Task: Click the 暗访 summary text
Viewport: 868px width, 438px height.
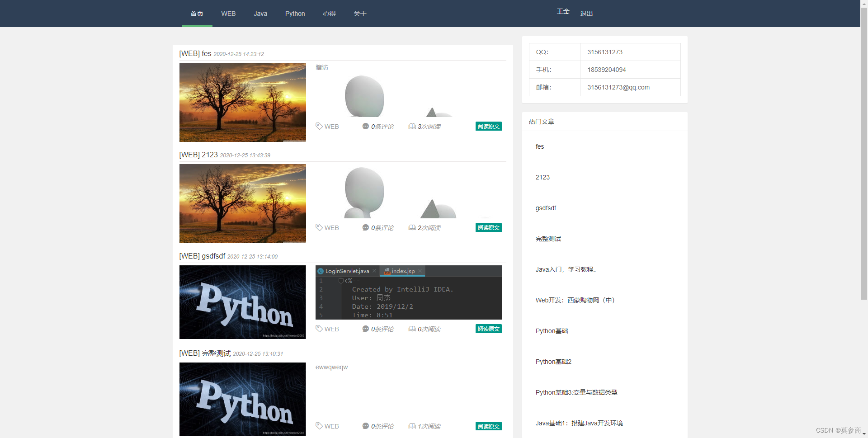Action: click(322, 67)
